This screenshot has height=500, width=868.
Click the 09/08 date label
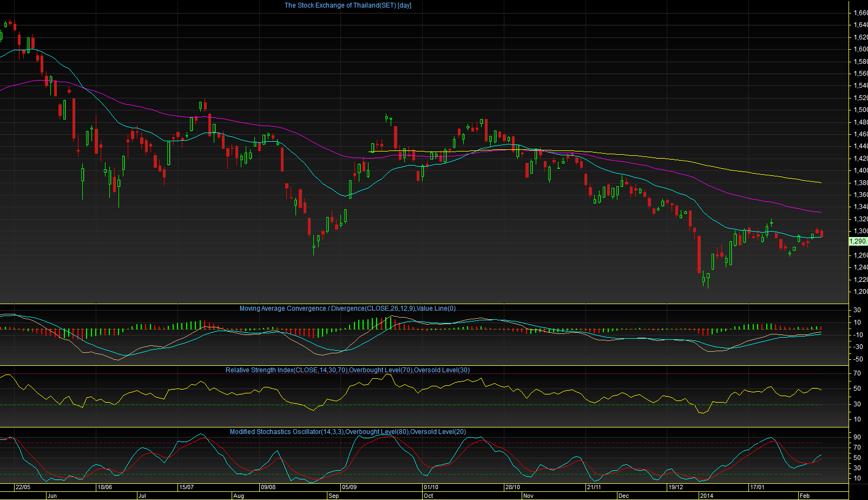click(x=268, y=487)
